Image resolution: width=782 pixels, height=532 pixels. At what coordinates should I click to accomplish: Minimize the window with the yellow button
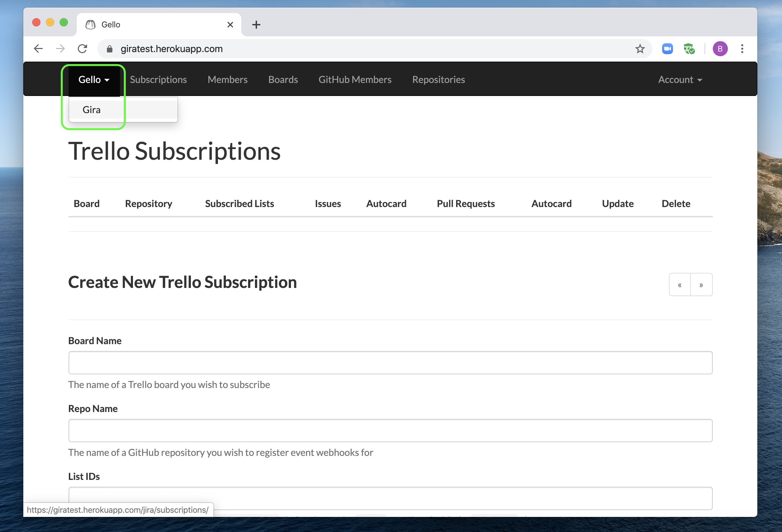coord(50,23)
